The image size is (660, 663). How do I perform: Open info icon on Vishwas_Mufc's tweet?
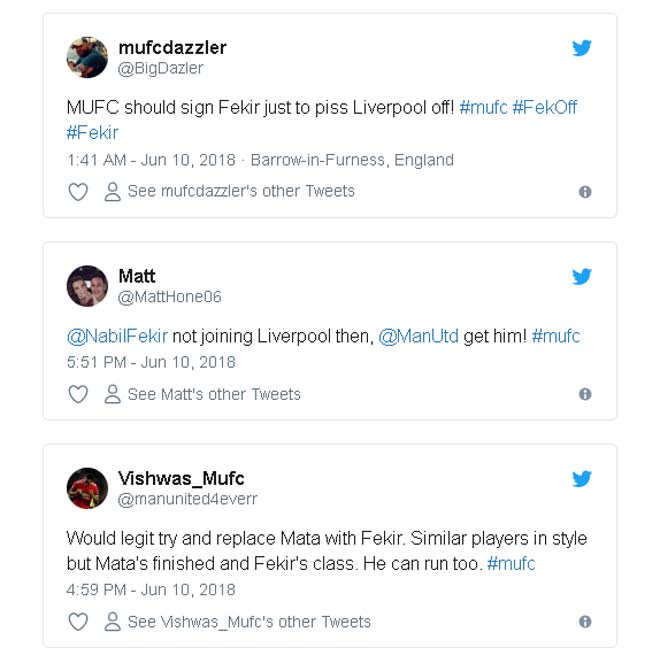585,622
